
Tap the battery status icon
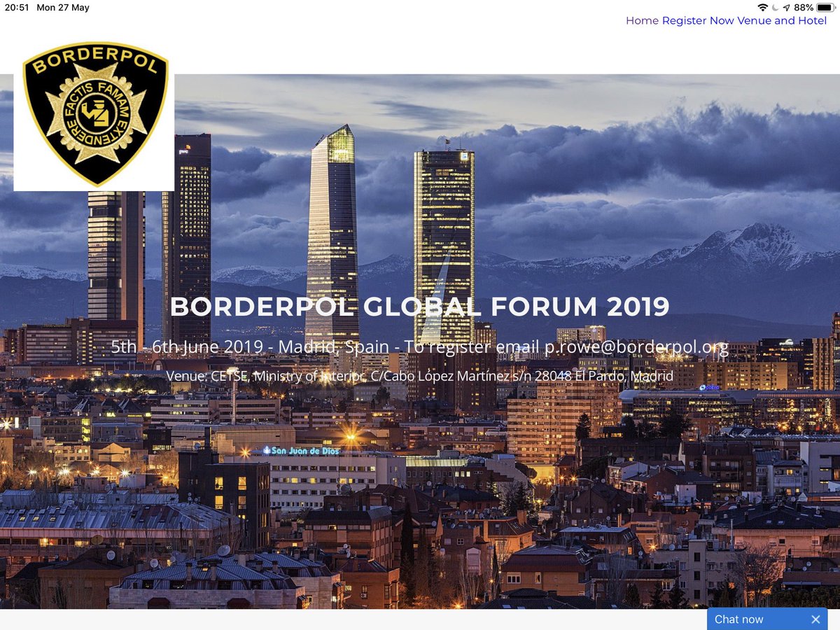click(x=825, y=8)
